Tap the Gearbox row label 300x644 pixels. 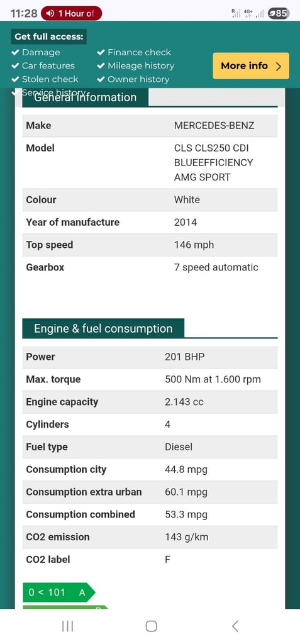(45, 267)
